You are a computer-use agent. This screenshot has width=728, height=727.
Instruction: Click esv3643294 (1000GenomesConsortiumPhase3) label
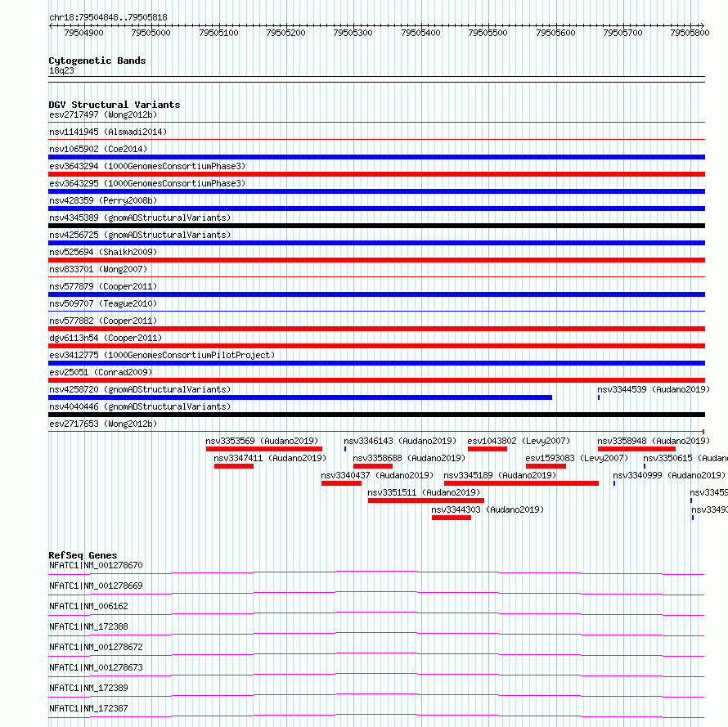[x=147, y=166]
